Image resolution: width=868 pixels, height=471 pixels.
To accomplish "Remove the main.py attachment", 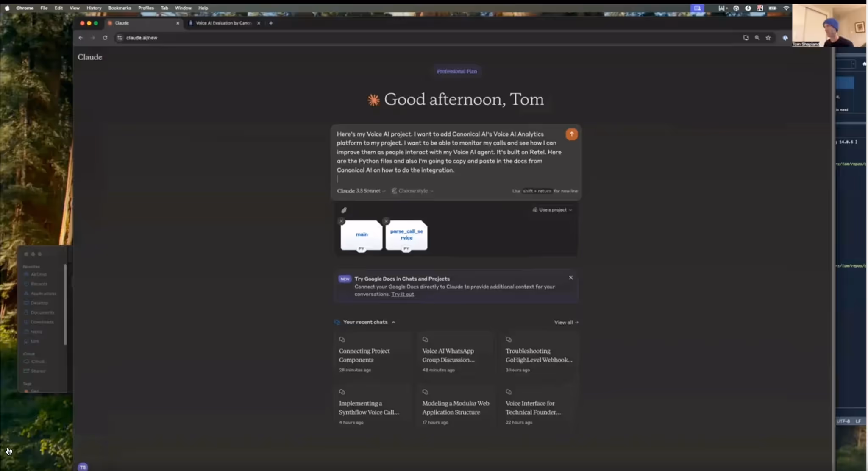I will click(x=341, y=221).
